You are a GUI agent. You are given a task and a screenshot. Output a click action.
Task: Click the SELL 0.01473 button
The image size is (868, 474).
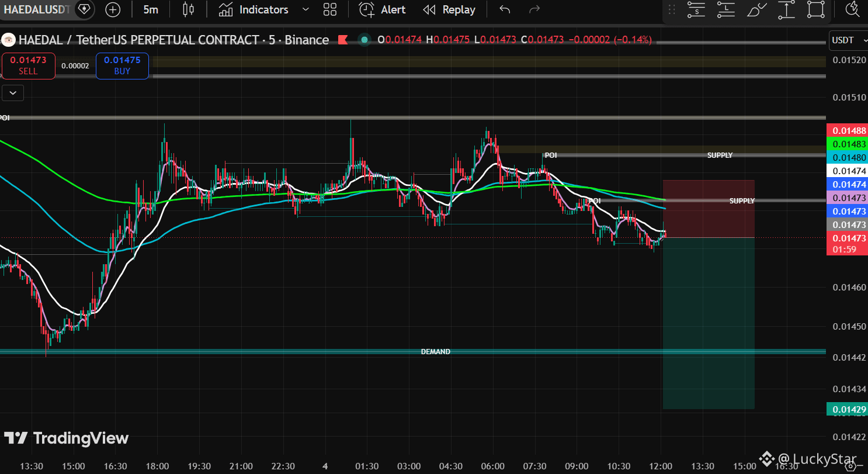tap(28, 65)
